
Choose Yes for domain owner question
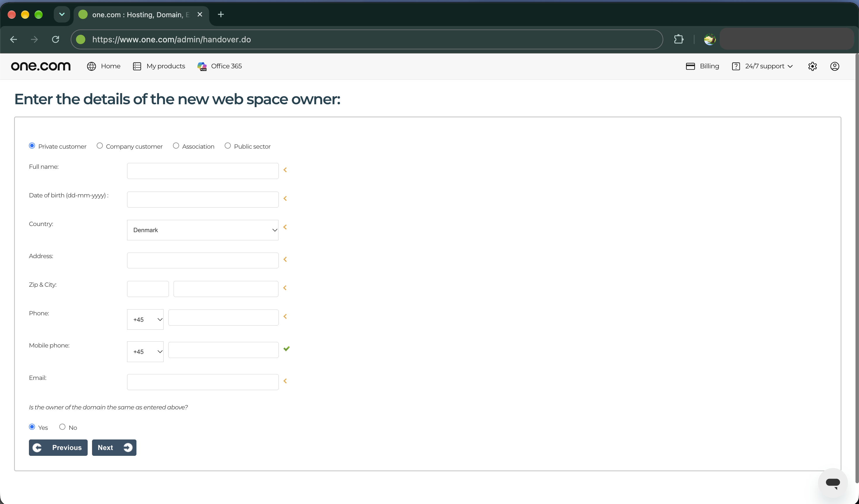[32, 427]
